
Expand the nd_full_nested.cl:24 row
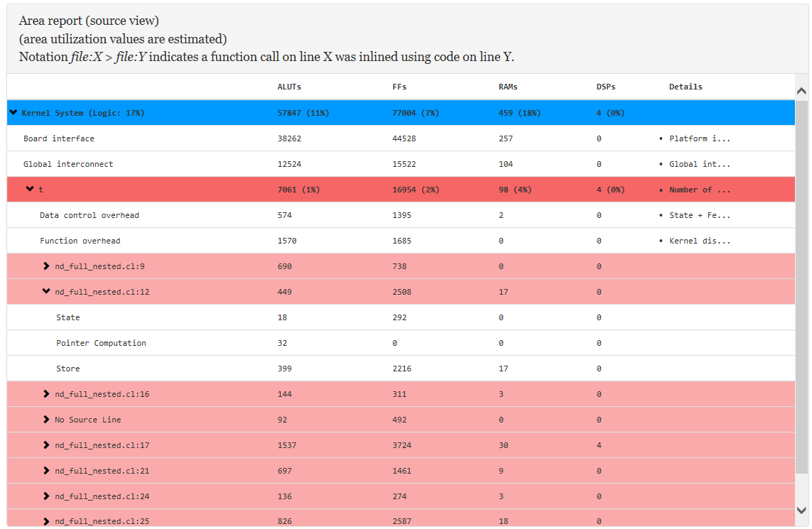point(47,496)
